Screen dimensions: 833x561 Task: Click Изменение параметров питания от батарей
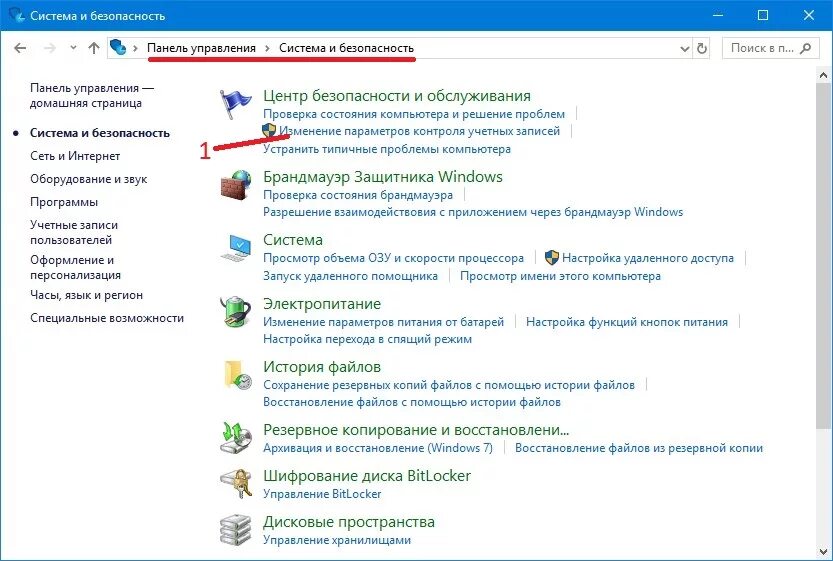[x=384, y=322]
